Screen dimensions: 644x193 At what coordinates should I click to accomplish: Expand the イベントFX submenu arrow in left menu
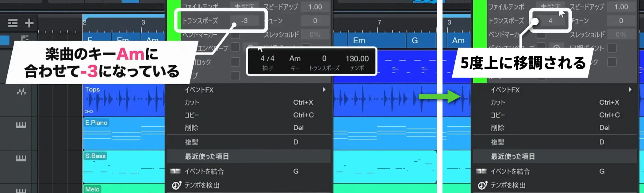point(324,90)
